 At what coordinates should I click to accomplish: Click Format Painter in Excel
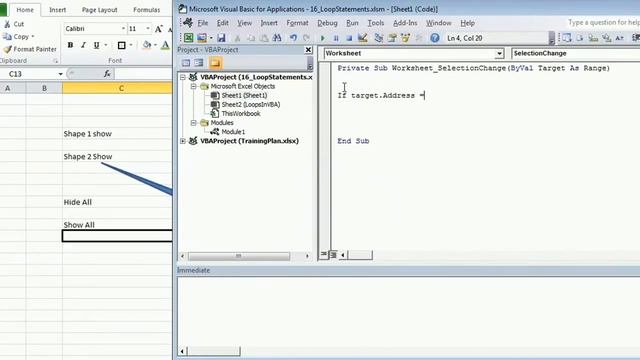point(30,49)
